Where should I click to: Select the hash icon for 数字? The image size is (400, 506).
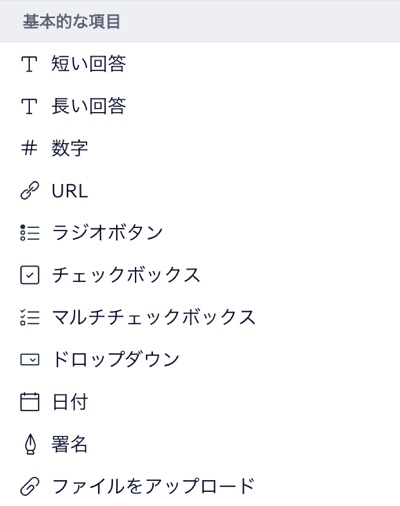click(29, 148)
